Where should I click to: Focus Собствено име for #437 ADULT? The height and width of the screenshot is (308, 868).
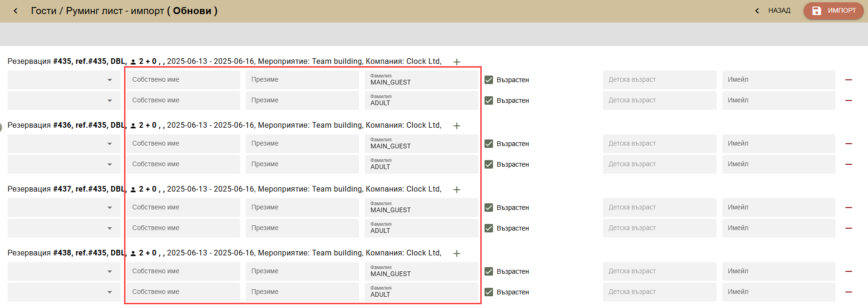(x=183, y=228)
